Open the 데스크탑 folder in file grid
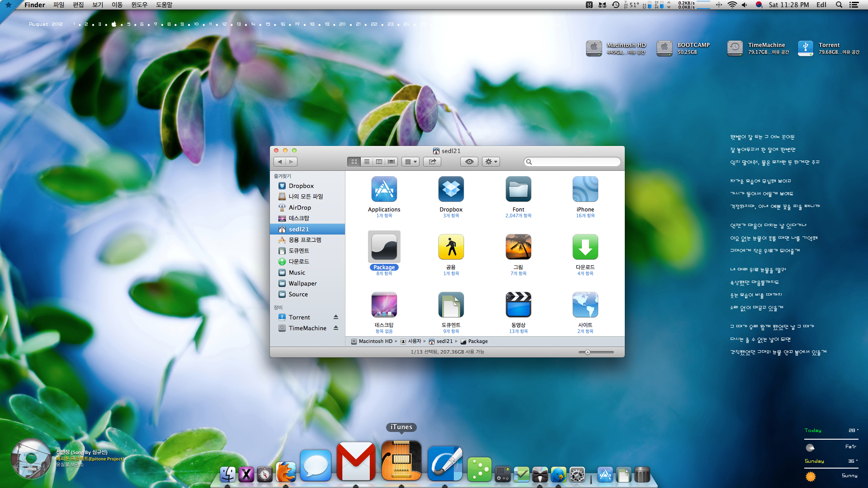868x488 pixels. [384, 305]
